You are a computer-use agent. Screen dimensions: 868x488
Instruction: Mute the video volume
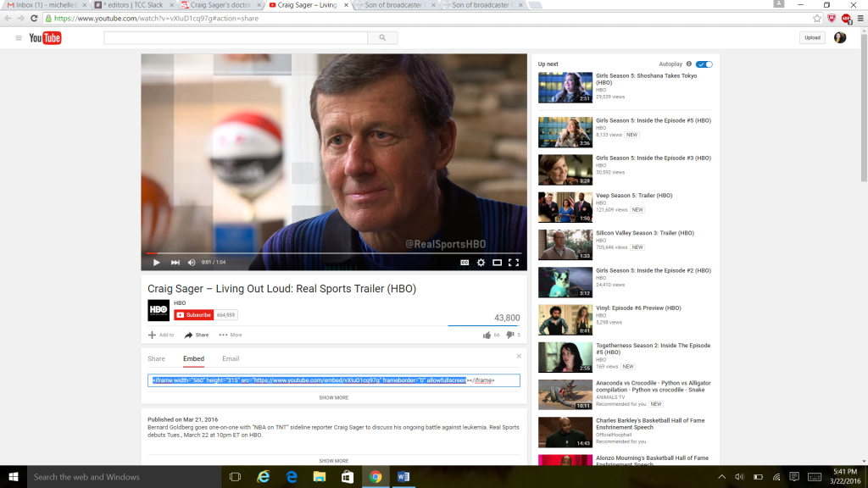[192, 263]
